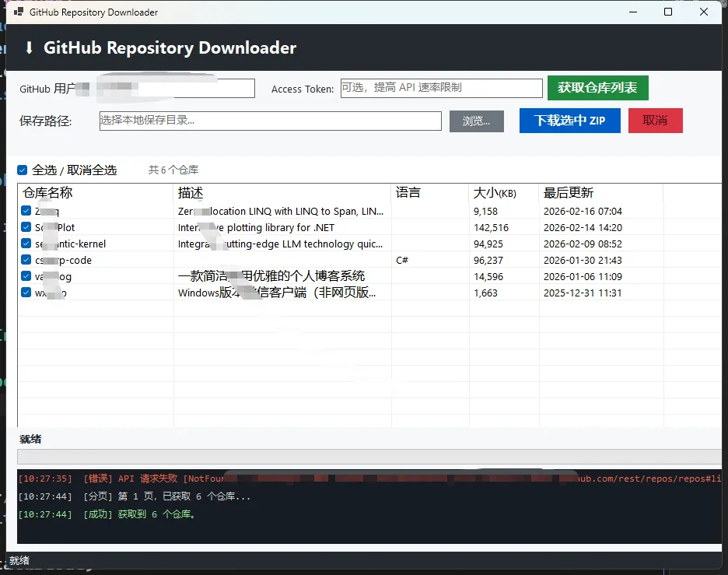
Task: Click the blue 下载选中 ZIP button
Action: pyautogui.click(x=569, y=121)
